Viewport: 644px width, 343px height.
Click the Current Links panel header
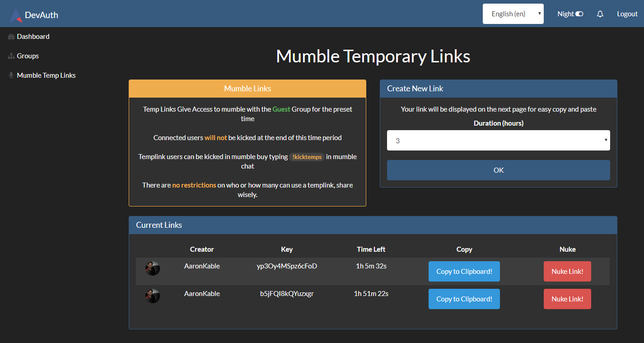point(373,225)
